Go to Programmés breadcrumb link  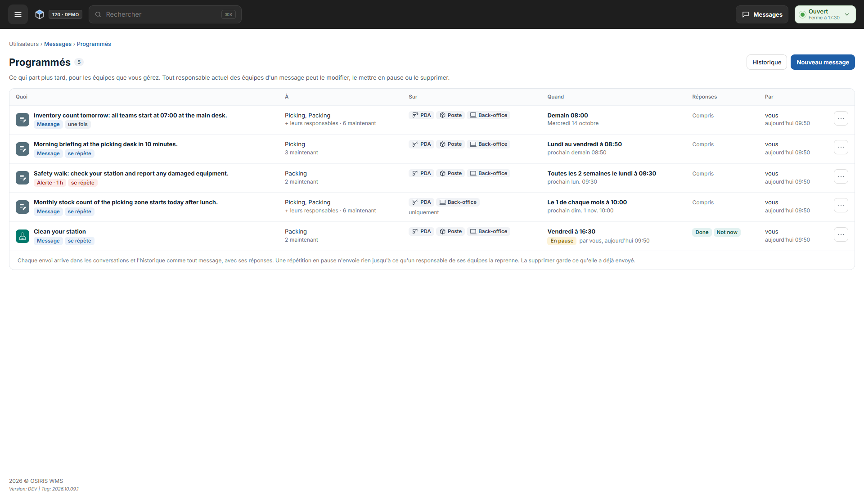[94, 44]
